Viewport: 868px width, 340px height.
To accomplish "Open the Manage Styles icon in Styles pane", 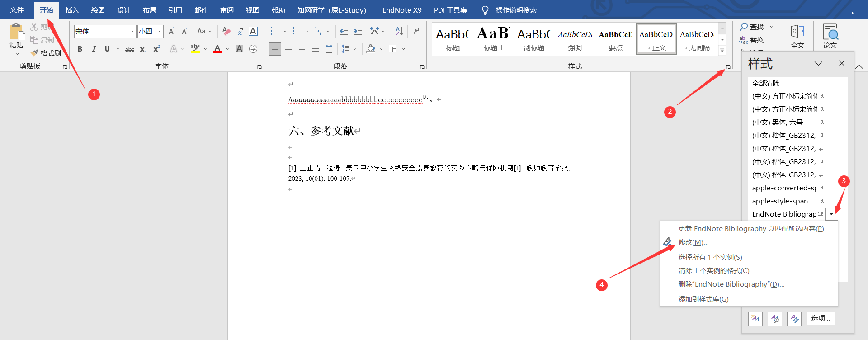I will click(794, 318).
